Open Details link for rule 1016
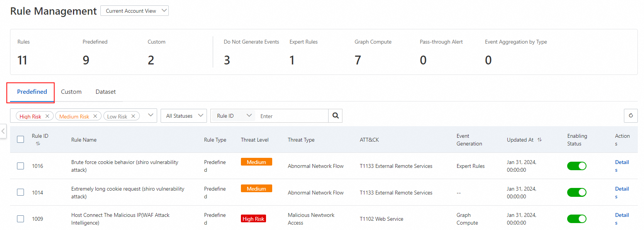The image size is (644, 230). pyautogui.click(x=622, y=162)
